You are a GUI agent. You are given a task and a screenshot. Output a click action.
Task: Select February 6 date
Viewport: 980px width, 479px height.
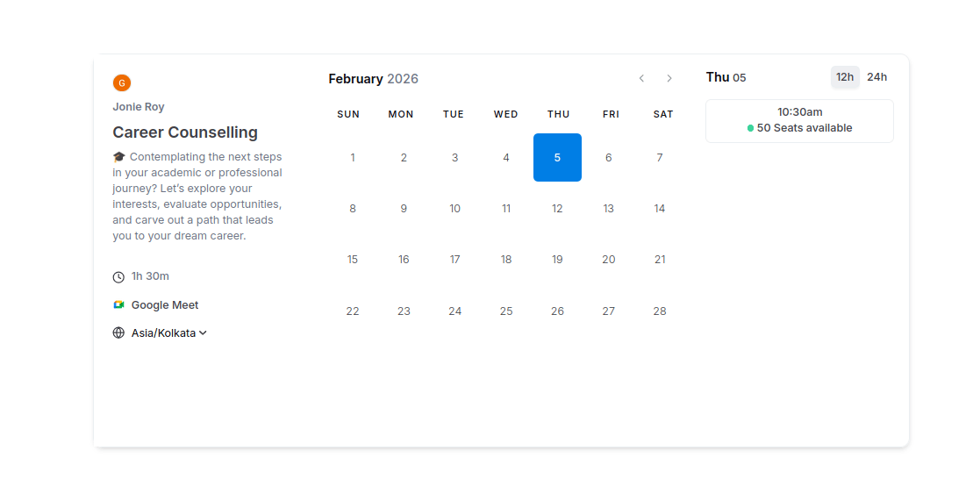coord(609,158)
